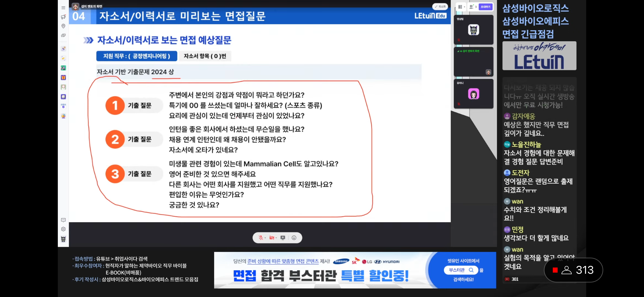
Task: Click the 최소화 minimize screen button
Action: pos(440,7)
